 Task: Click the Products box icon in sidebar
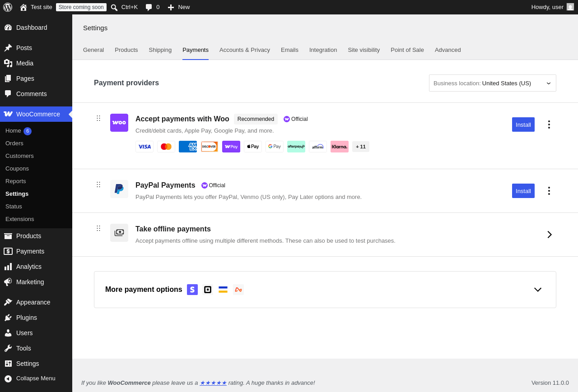point(8,236)
